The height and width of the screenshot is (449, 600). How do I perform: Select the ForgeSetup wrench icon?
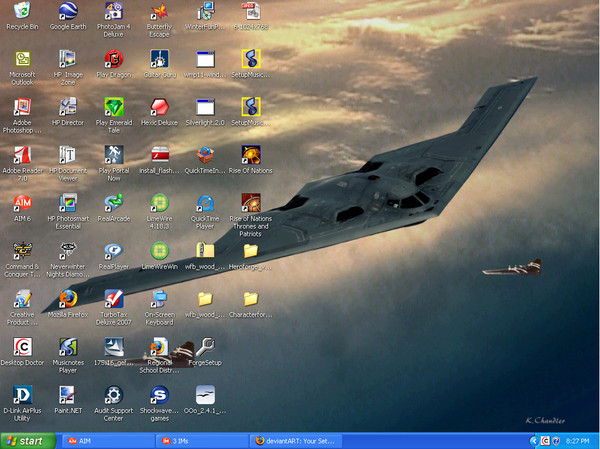[205, 347]
